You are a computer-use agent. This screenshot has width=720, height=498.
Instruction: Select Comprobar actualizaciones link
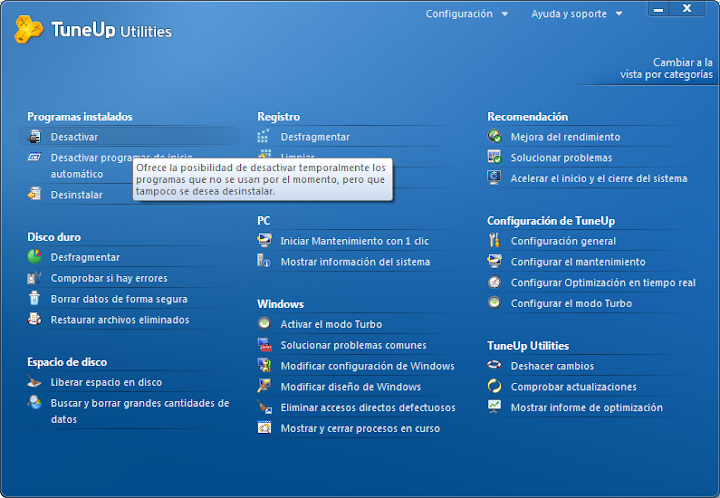(574, 386)
